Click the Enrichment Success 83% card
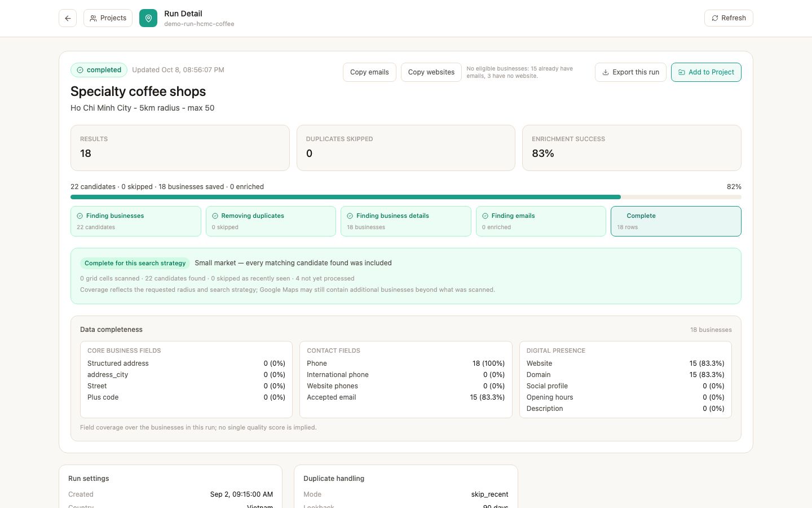The height and width of the screenshot is (508, 812). 632,148
